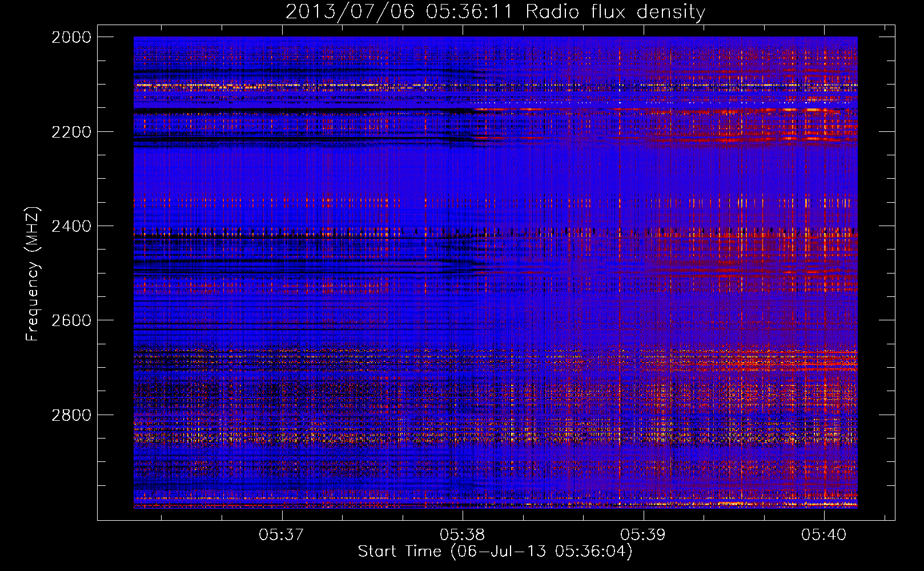This screenshot has width=924, height=571.
Task: Click the 2600 frequency axis label
Action: [71, 320]
